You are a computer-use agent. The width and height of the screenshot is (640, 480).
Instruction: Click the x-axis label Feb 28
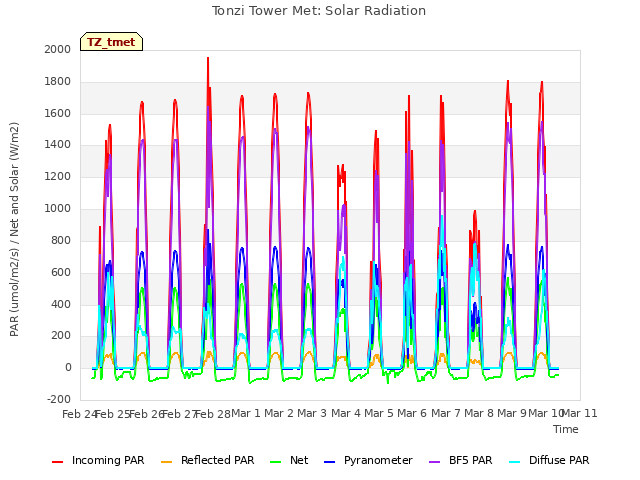click(x=213, y=414)
